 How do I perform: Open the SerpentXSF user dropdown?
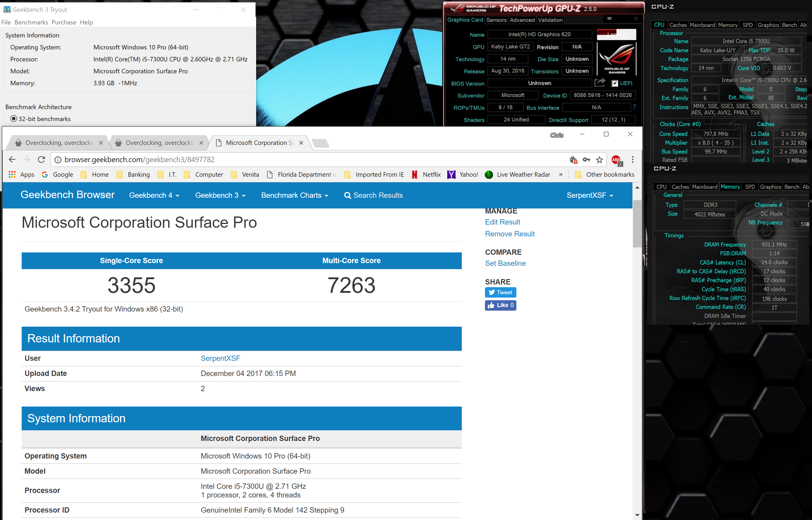(x=590, y=195)
